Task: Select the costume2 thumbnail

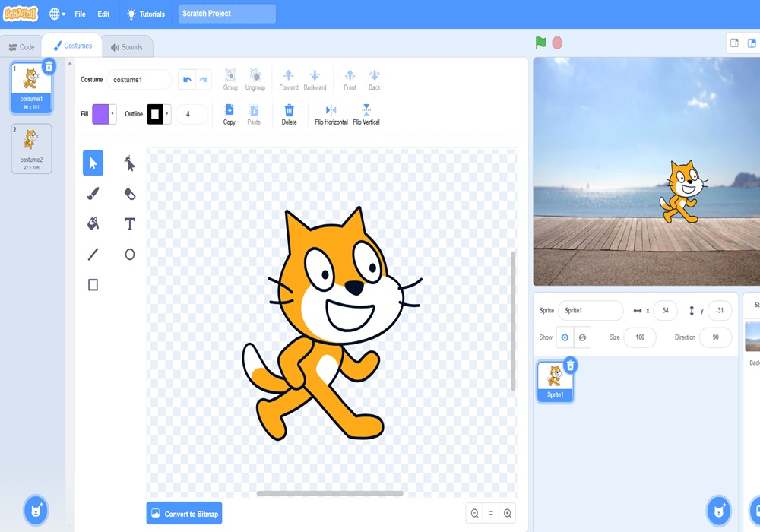Action: point(31,148)
